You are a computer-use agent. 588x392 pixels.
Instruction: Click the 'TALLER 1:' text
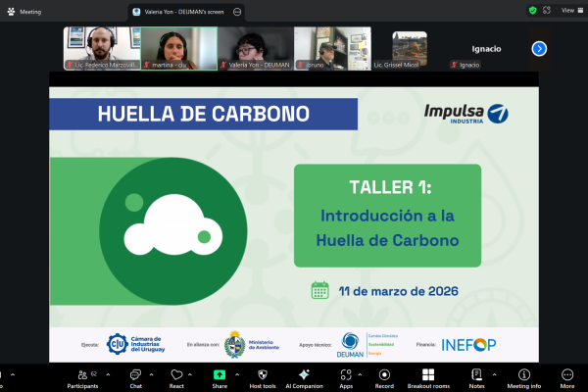pyautogui.click(x=390, y=187)
